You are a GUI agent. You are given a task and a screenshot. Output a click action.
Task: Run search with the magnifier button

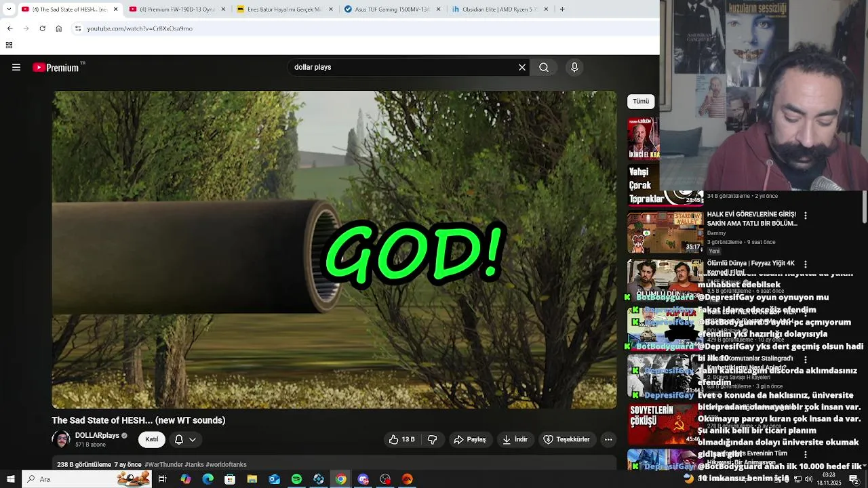[x=544, y=67]
